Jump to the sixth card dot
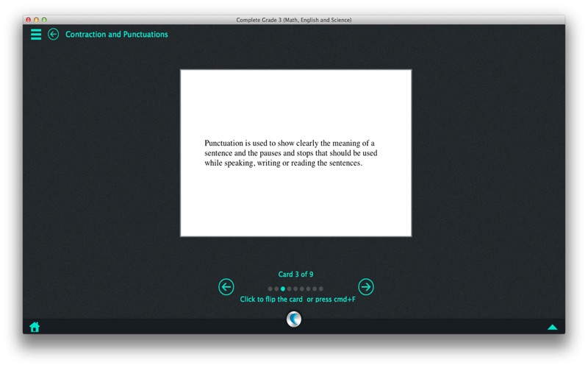This screenshot has width=588, height=368. (x=302, y=289)
